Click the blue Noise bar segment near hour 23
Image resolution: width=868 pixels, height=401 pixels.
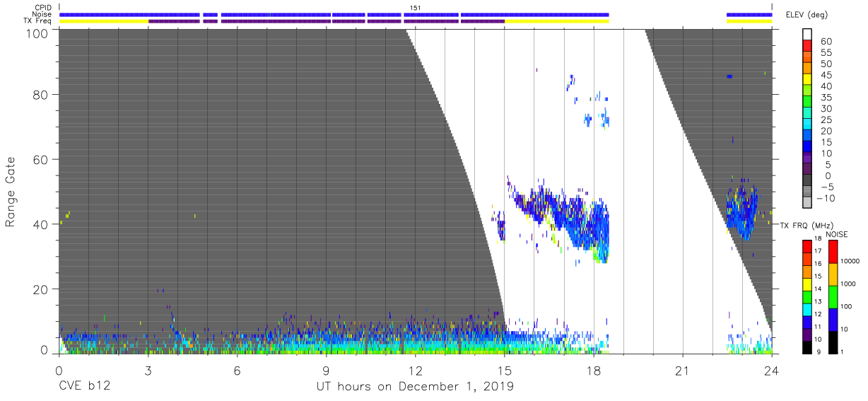(749, 14)
